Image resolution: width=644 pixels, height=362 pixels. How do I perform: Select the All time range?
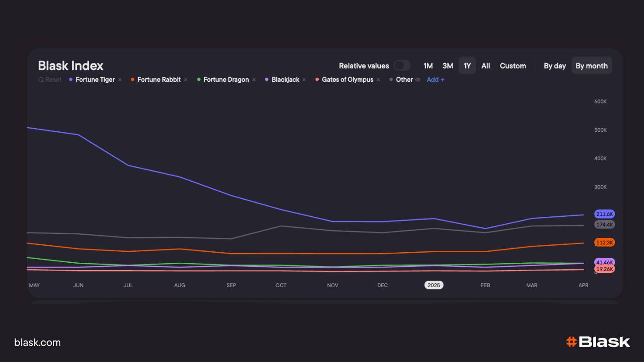(486, 66)
